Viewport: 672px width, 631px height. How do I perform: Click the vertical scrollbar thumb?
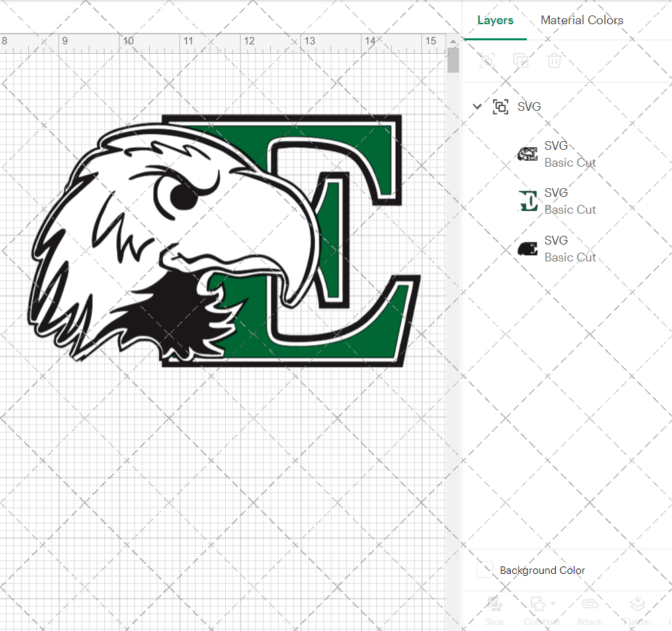(453, 60)
